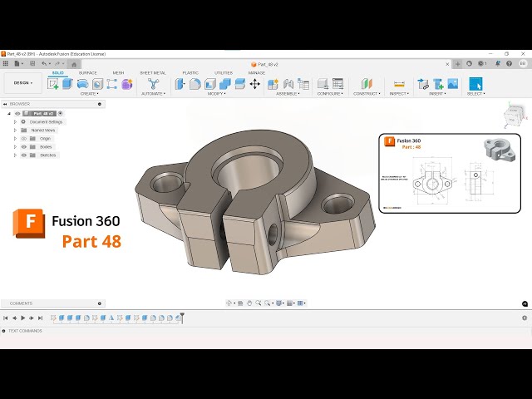Switch to the Utilities tab
This screenshot has height=399, width=532.
[224, 73]
